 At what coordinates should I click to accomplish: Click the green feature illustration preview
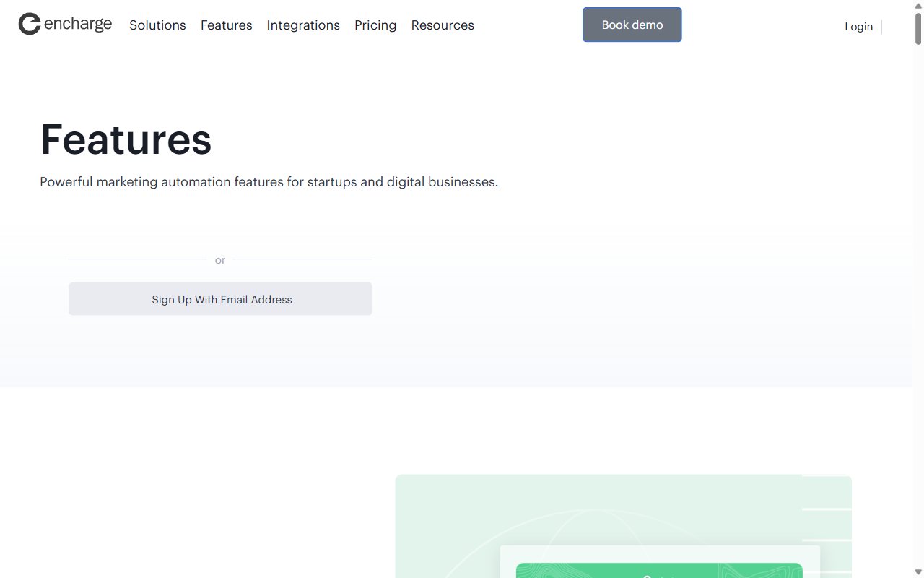pyautogui.click(x=623, y=526)
